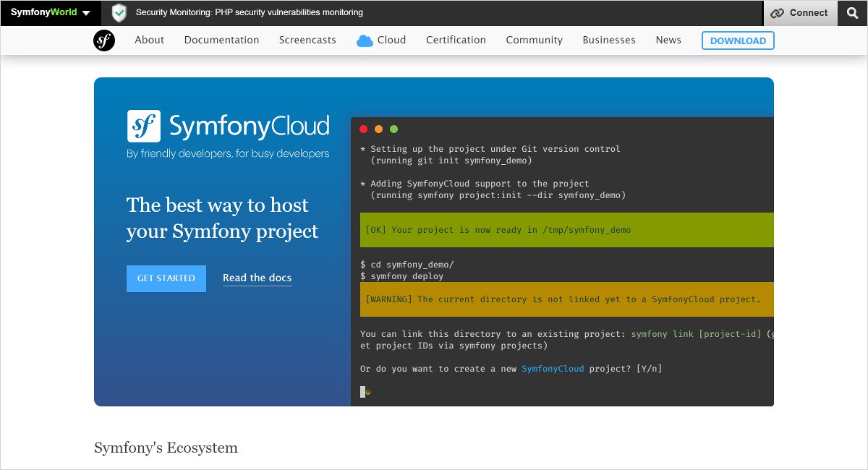Viewport: 868px width, 470px height.
Task: Click the Connect button in top bar
Action: [x=799, y=13]
